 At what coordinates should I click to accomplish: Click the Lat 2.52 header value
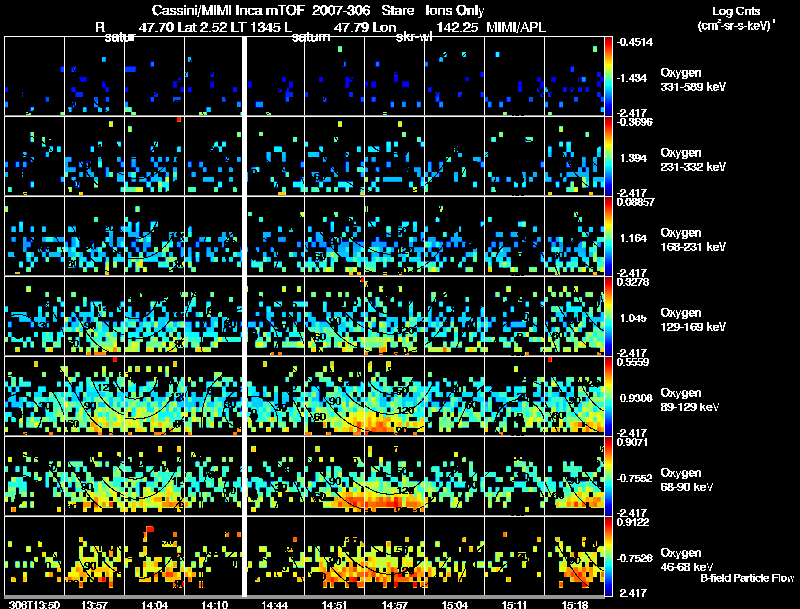click(203, 28)
